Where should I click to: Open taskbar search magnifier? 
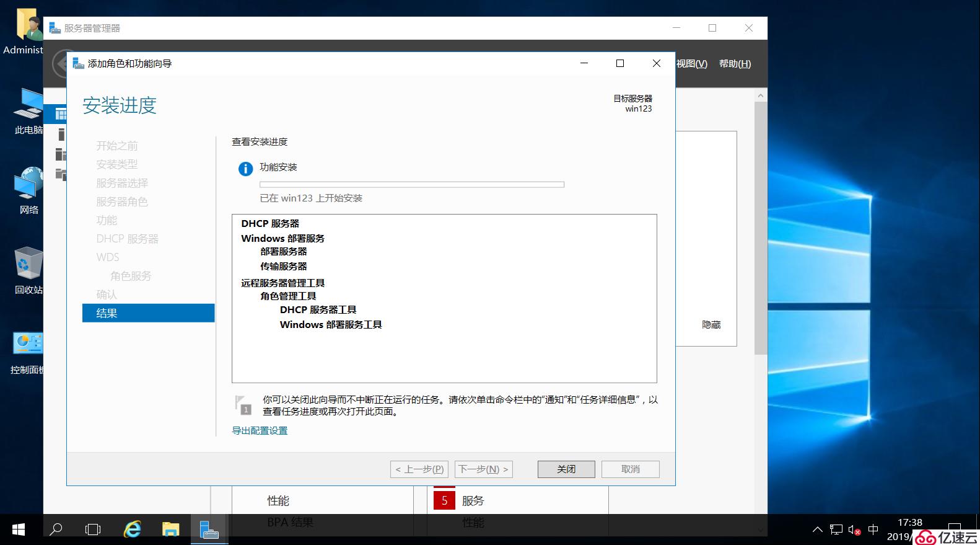point(56,529)
